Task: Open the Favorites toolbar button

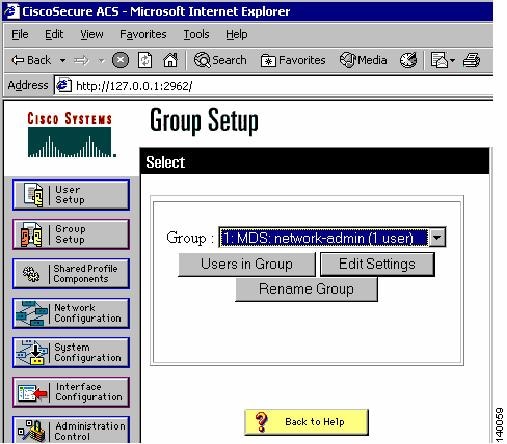Action: coord(293,60)
